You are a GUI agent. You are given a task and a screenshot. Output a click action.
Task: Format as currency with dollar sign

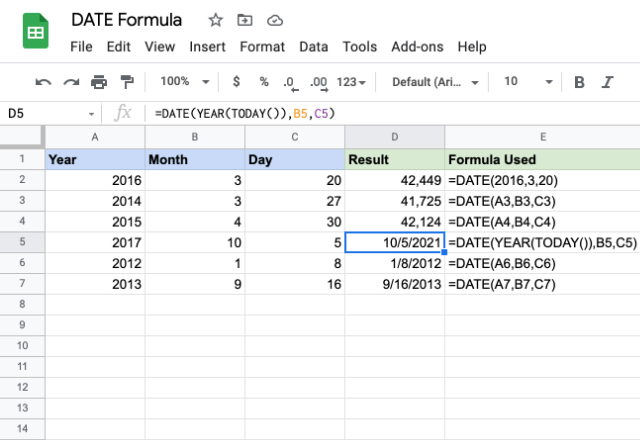pyautogui.click(x=236, y=82)
